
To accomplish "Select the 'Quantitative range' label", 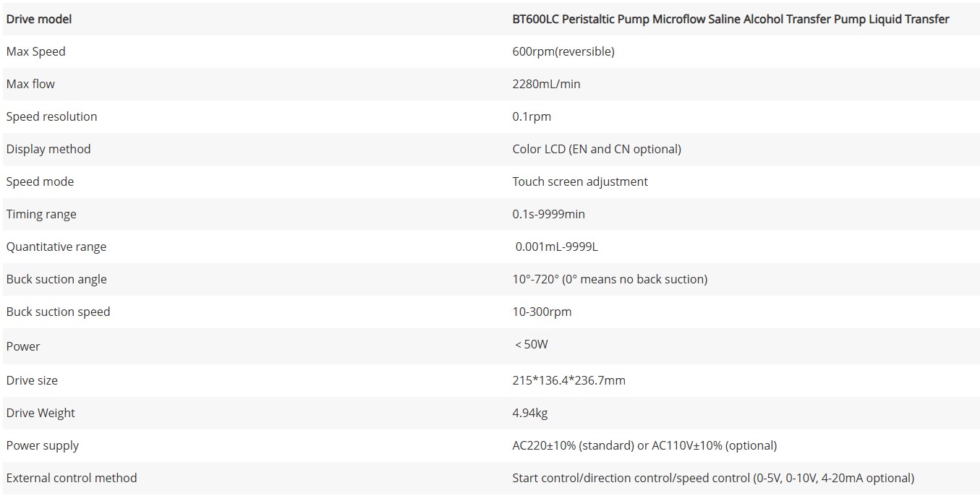I will tap(56, 247).
